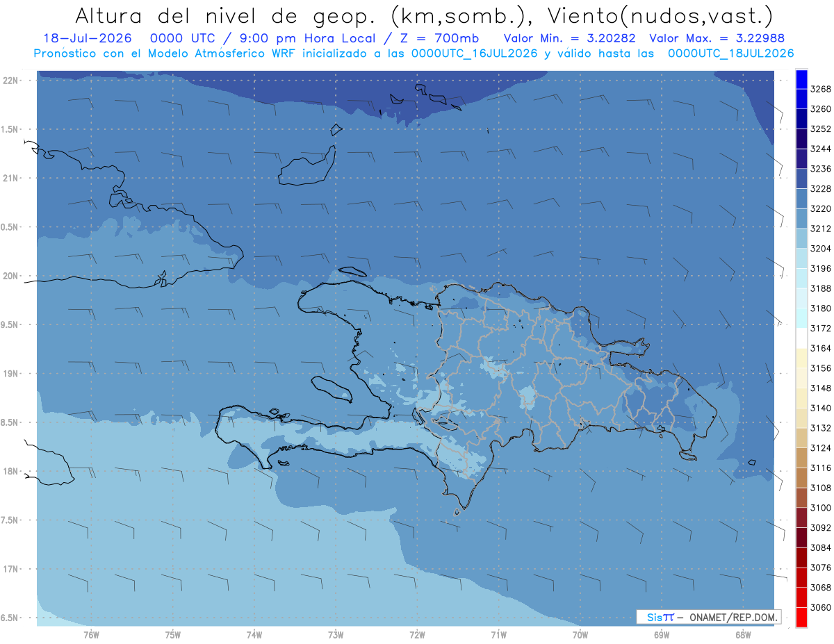Screen dimensions: 834x644
Task: Click the '0000 UTC / 9:00 pm Hora Local' text
Action: 263,38
